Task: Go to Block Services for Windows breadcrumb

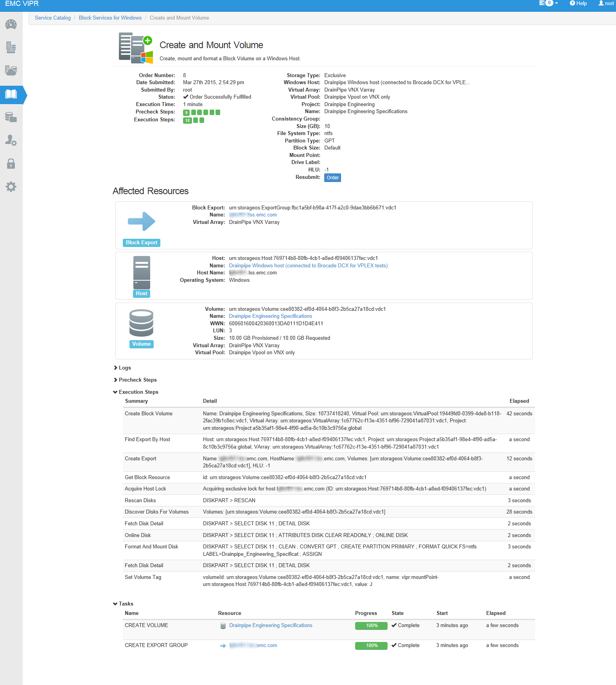Action: pyautogui.click(x=110, y=18)
